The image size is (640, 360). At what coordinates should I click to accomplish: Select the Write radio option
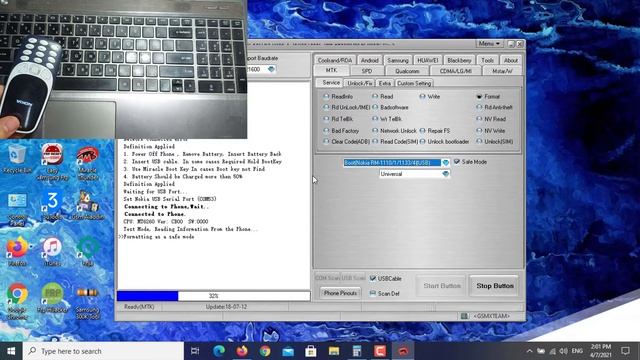430,97
